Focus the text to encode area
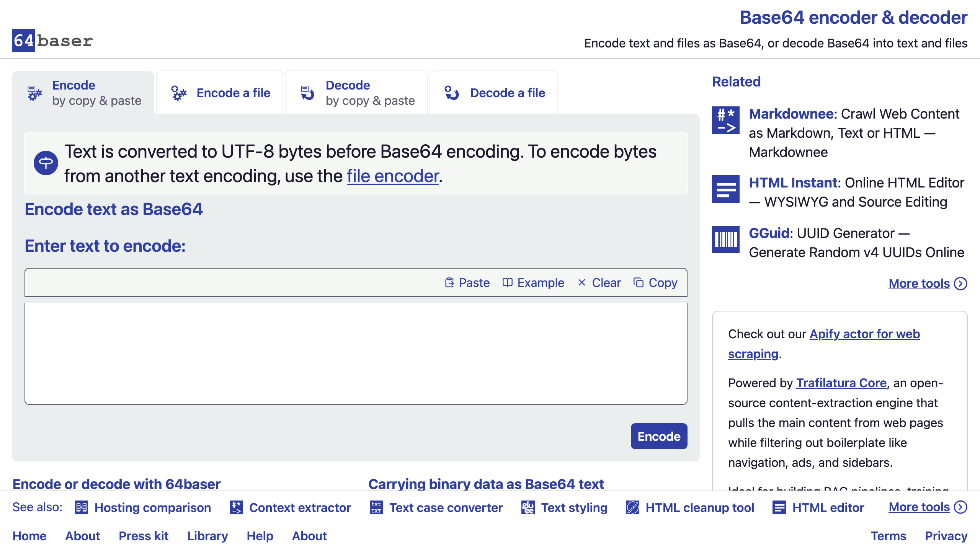This screenshot has height=551, width=980. (x=356, y=354)
